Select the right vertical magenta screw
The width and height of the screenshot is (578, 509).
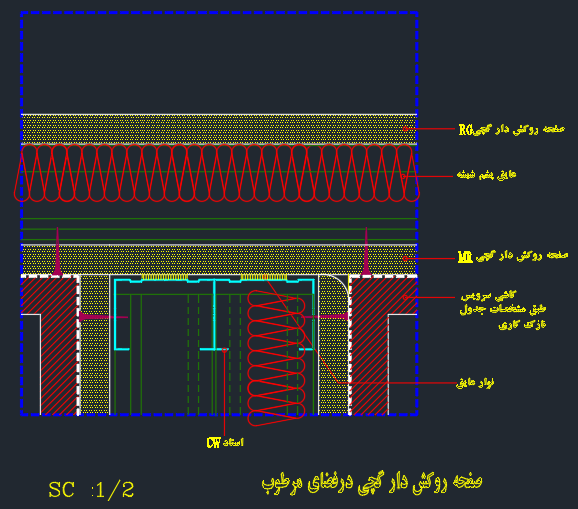point(366,251)
